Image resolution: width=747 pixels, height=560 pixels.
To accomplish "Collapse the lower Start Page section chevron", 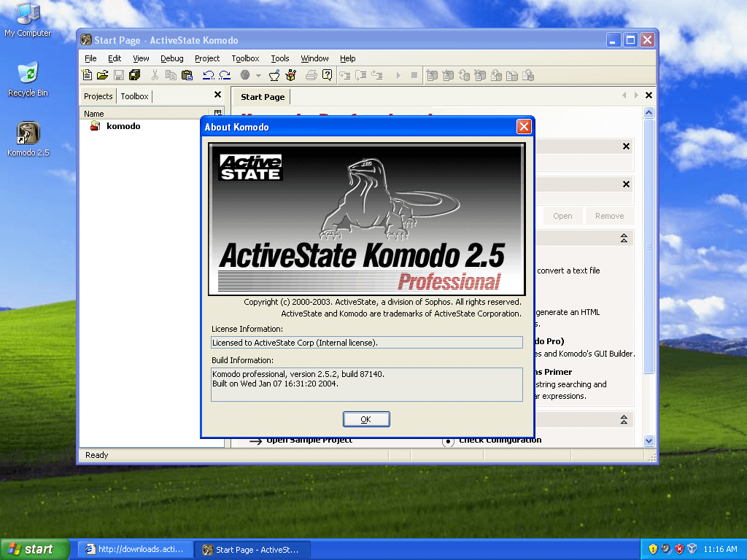I will [624, 419].
